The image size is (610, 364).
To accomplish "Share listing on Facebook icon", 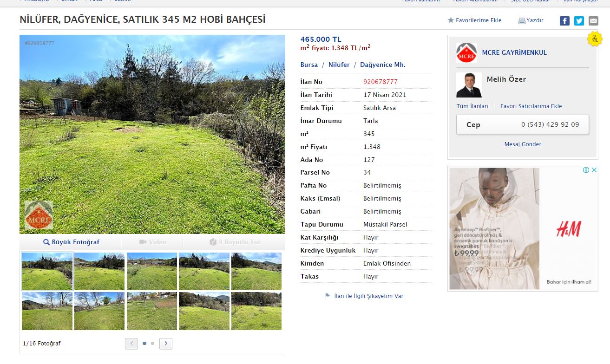I will [564, 21].
